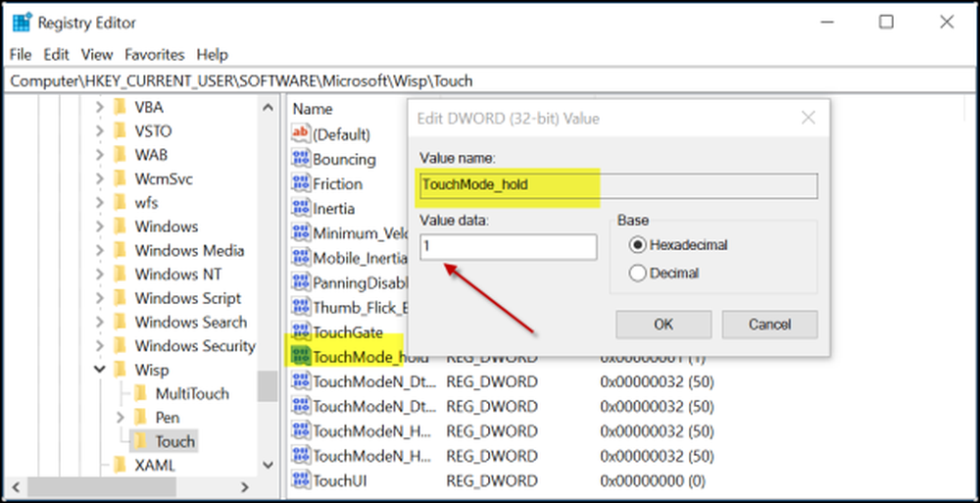
Task: Click the Bouncing DWORD value icon
Action: (x=301, y=158)
